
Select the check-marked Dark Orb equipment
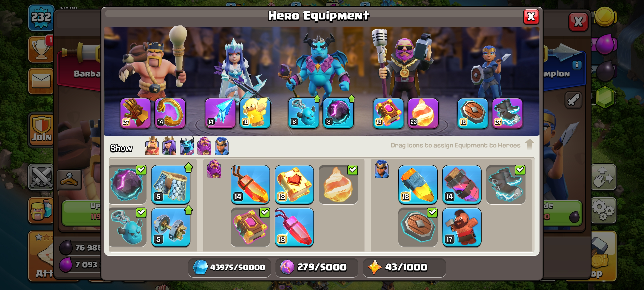pos(128,184)
